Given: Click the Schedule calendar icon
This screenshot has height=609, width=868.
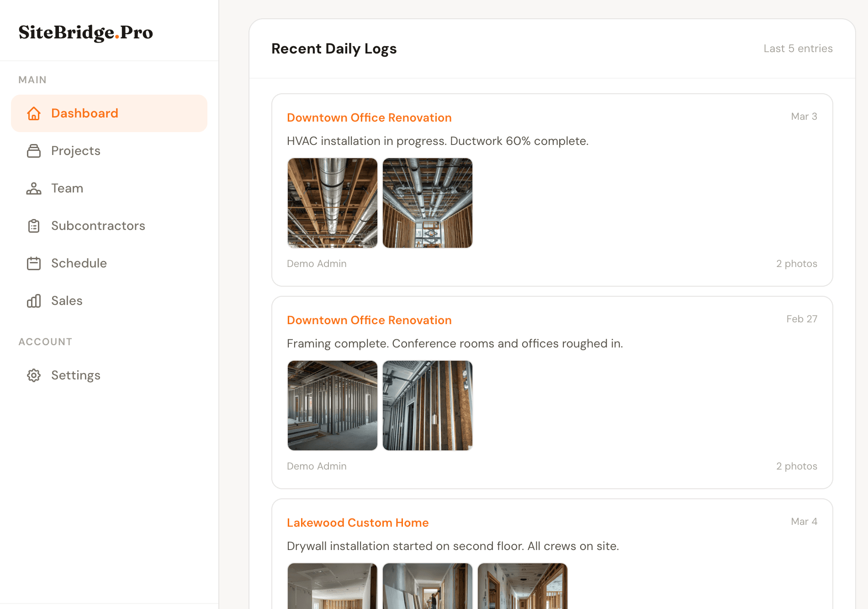Looking at the screenshot, I should point(34,263).
